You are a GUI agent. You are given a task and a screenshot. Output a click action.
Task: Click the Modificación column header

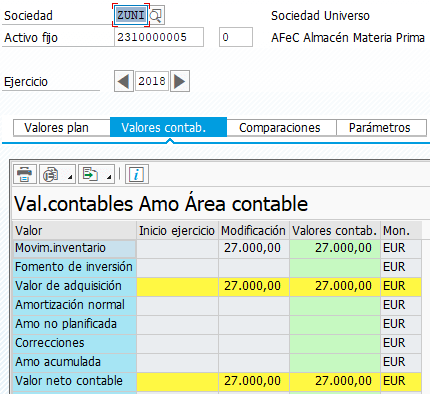click(x=254, y=230)
